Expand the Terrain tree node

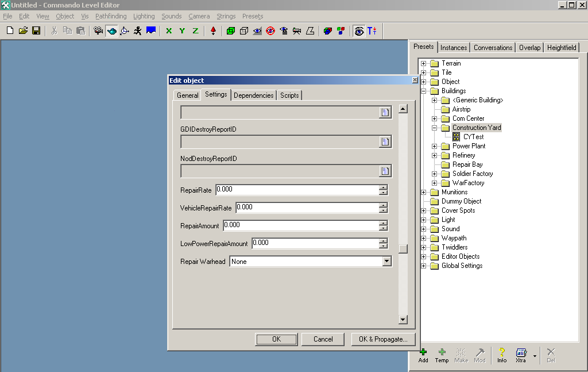pos(424,63)
